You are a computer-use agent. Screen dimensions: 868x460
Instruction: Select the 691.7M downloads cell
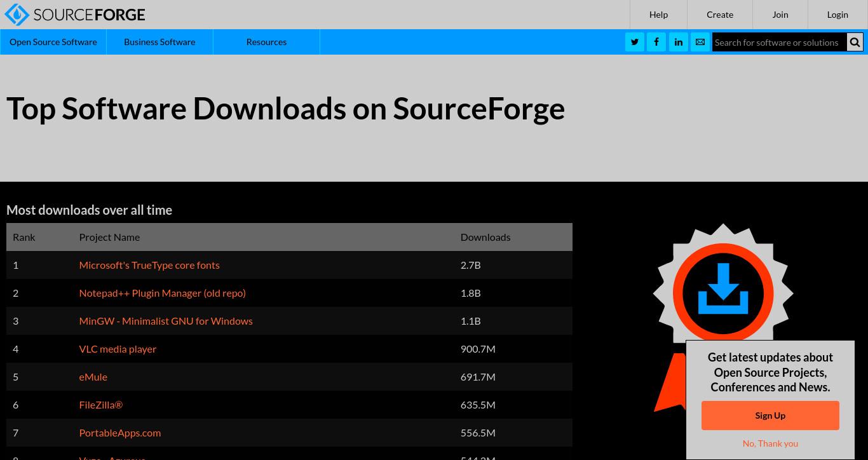click(x=478, y=377)
